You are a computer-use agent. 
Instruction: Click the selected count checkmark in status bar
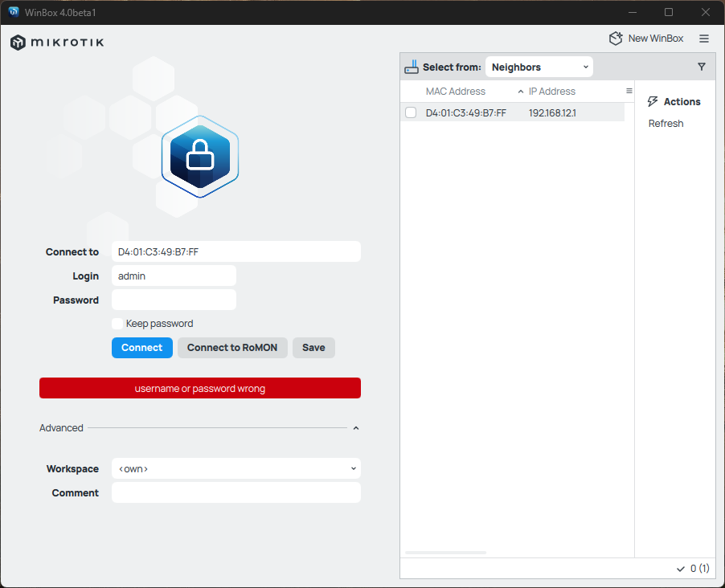681,569
